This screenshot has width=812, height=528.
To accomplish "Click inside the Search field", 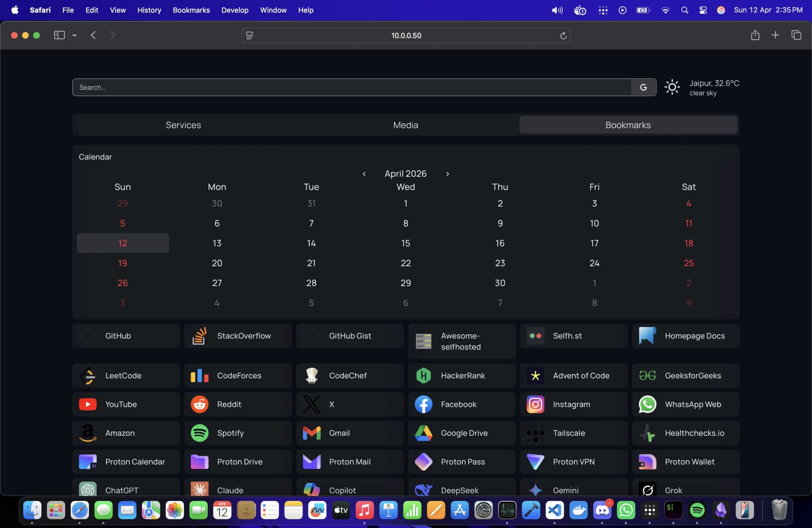I will [x=296, y=87].
